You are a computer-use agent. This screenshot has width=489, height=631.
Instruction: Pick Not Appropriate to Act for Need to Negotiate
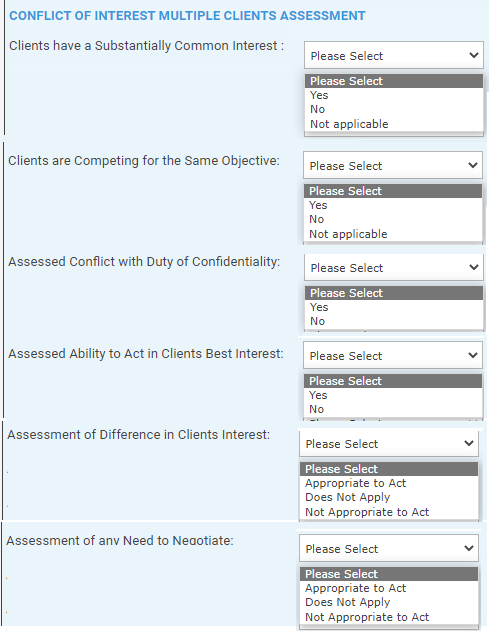pos(389,617)
